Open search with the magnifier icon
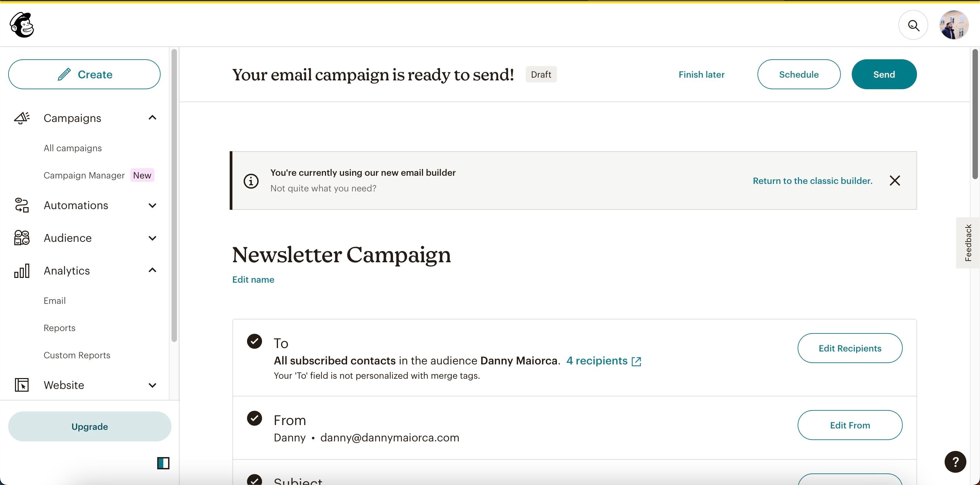 (x=913, y=25)
